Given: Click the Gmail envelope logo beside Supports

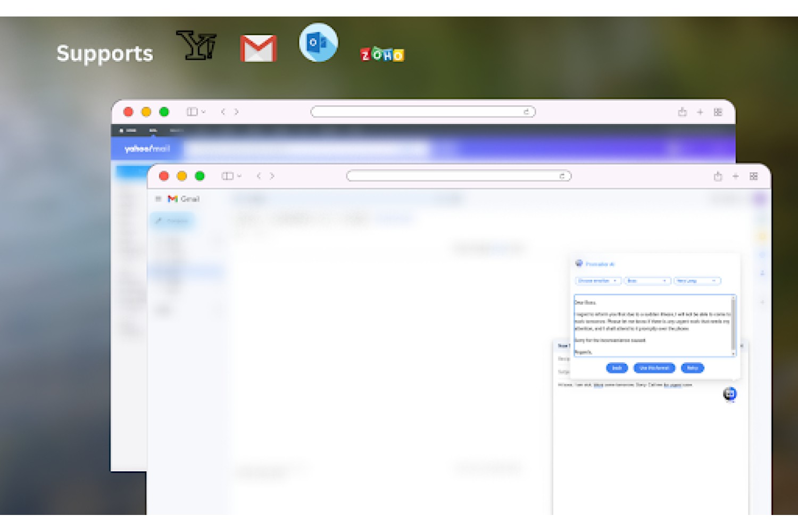Looking at the screenshot, I should tap(259, 48).
